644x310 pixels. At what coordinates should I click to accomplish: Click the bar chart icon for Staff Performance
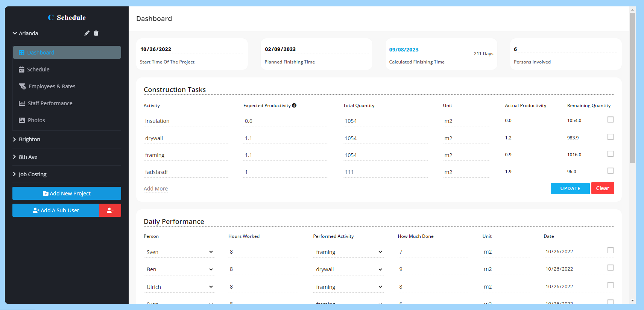point(22,103)
